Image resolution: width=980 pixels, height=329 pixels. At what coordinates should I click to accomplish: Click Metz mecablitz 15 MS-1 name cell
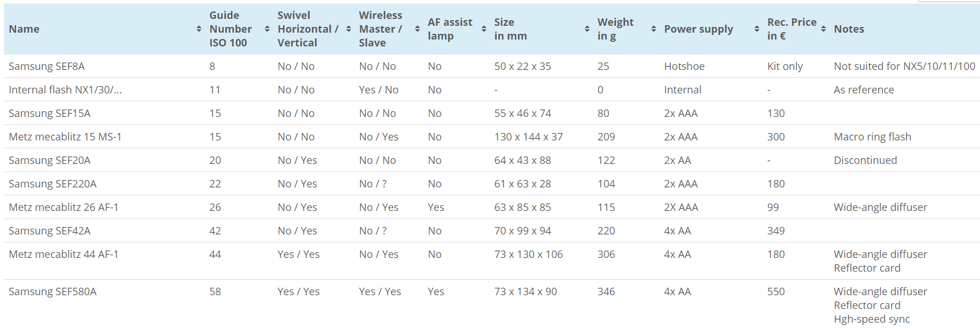pos(65,137)
